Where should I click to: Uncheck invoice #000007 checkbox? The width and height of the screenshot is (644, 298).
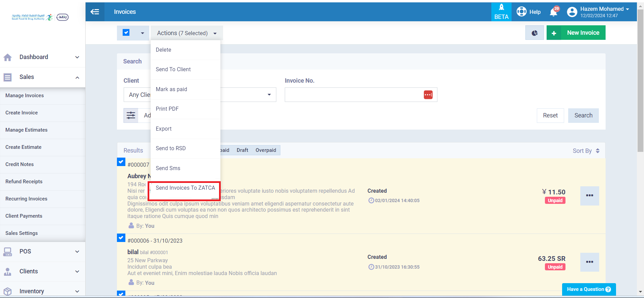point(121,162)
